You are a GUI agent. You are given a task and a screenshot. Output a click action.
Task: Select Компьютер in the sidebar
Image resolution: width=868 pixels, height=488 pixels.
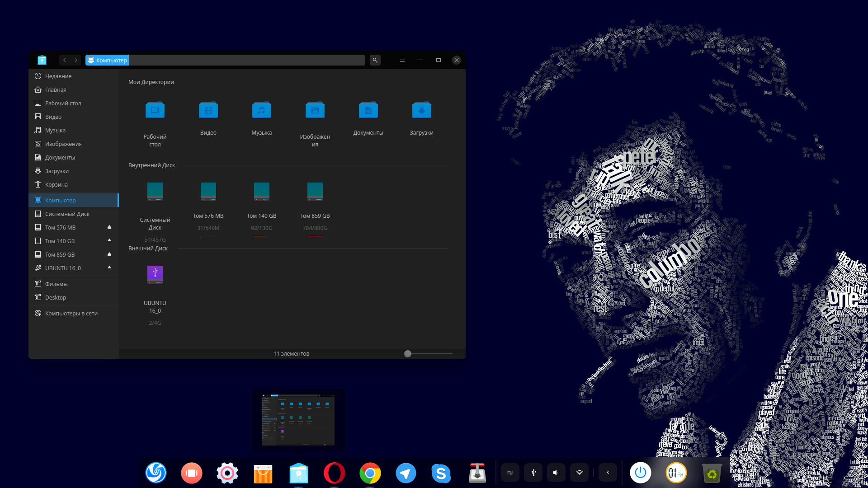click(x=74, y=200)
